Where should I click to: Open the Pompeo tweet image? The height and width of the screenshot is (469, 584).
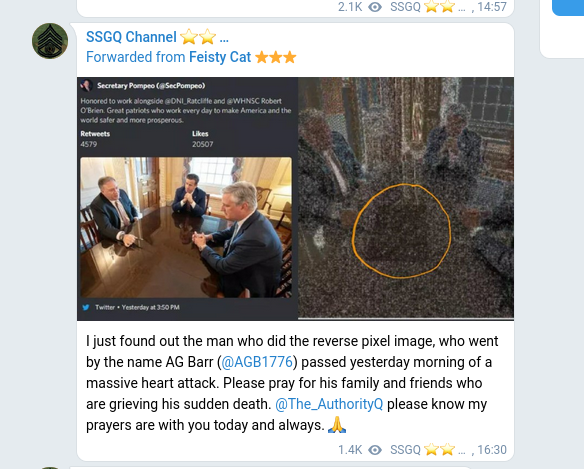[187, 199]
